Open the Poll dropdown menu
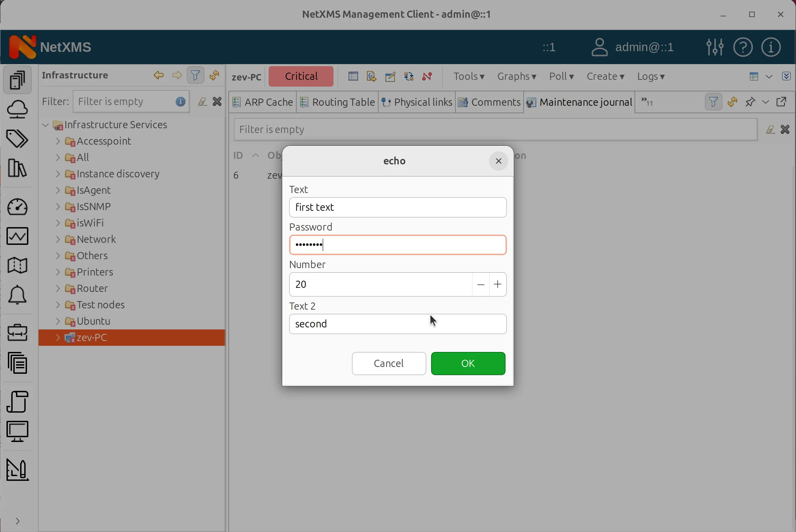796x532 pixels. click(x=562, y=76)
